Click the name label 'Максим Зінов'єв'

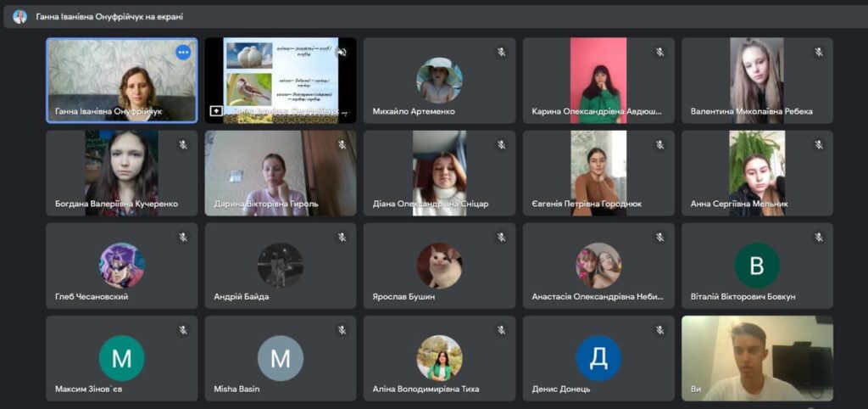click(90, 389)
